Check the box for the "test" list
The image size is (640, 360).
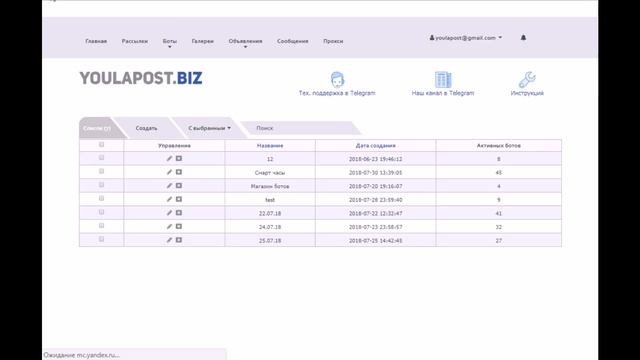(x=102, y=198)
